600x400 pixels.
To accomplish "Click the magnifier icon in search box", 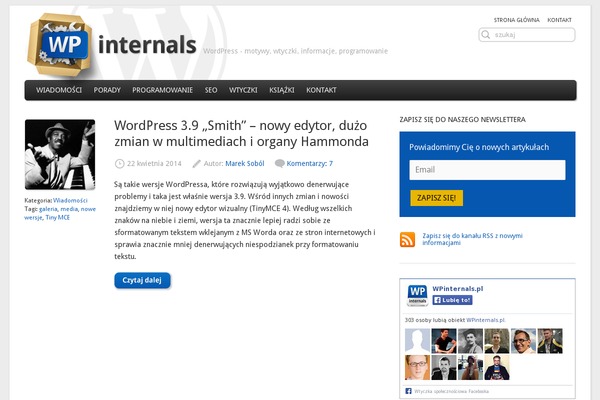I will (x=486, y=35).
